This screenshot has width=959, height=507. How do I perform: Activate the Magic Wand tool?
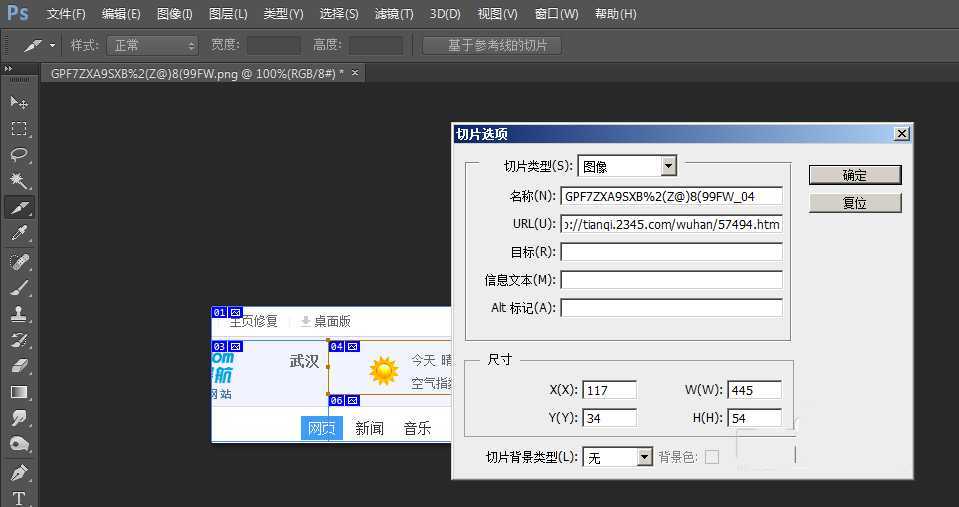click(19, 181)
